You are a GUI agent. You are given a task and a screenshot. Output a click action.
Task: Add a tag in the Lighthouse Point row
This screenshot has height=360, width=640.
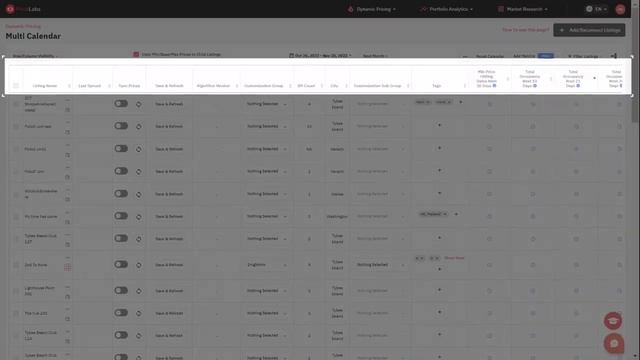tap(440, 290)
